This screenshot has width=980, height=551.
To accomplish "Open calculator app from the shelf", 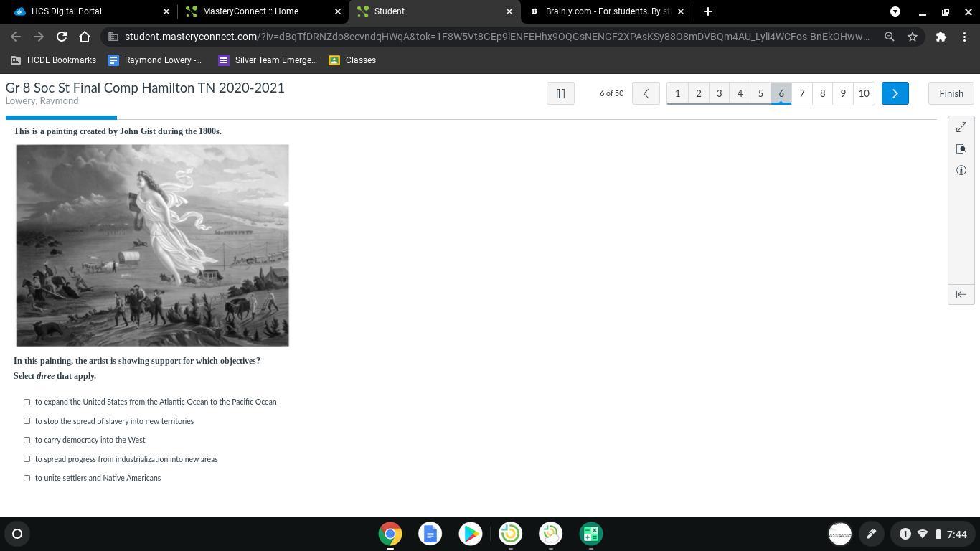I will point(591,534).
